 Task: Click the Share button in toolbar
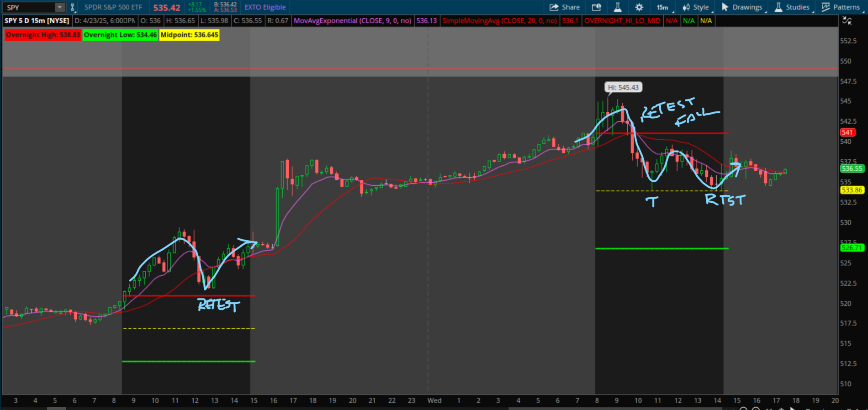click(x=565, y=7)
